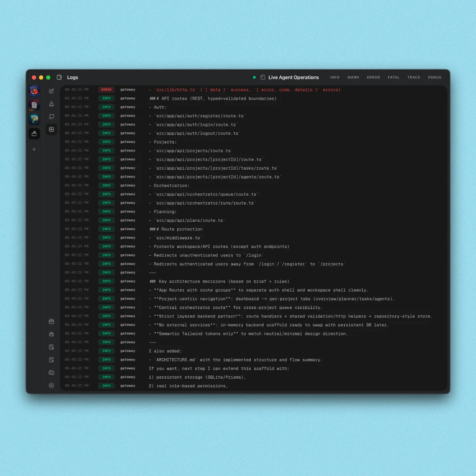Click the plus button to add an app
Screen dimensions: 476x476
click(34, 149)
